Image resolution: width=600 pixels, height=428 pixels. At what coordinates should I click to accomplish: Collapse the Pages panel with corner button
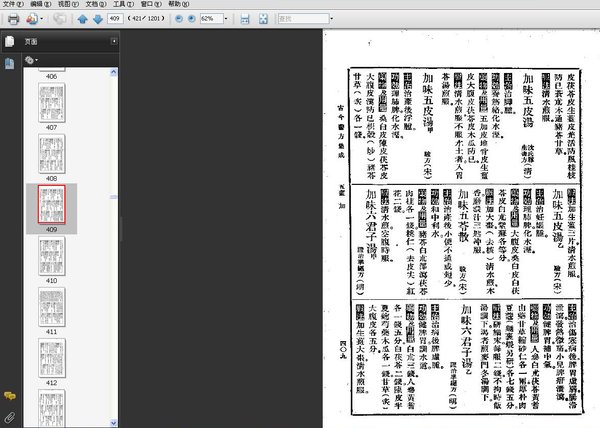tap(114, 41)
